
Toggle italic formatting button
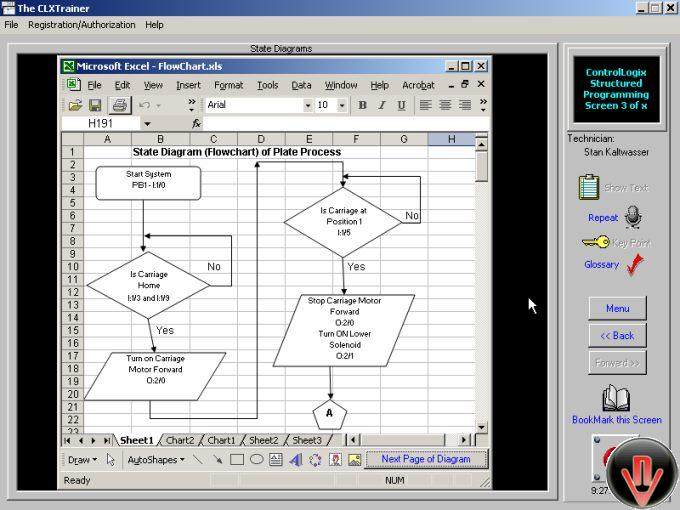click(x=382, y=105)
